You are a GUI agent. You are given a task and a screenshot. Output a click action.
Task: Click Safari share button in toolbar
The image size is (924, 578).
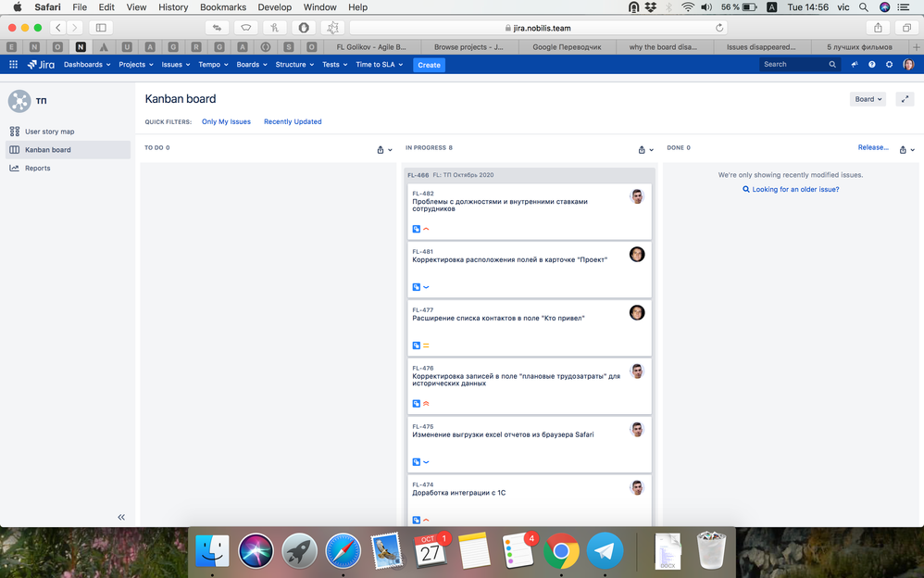(878, 28)
